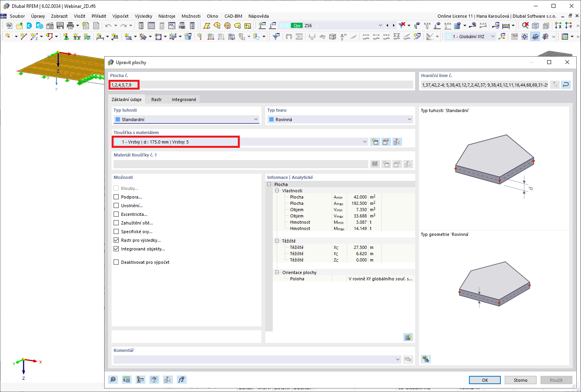
Task: Uncheck Integrované objekty... checkbox
Action: (x=116, y=249)
